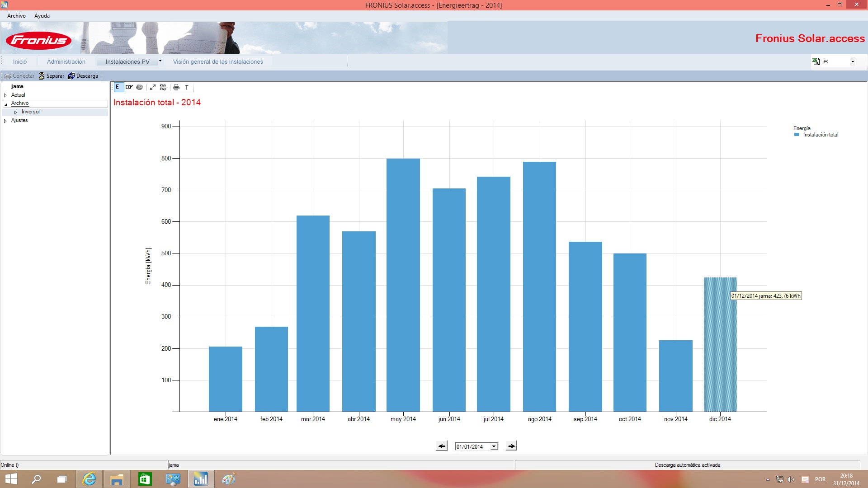
Task: Click the network tray icon
Action: [779, 479]
